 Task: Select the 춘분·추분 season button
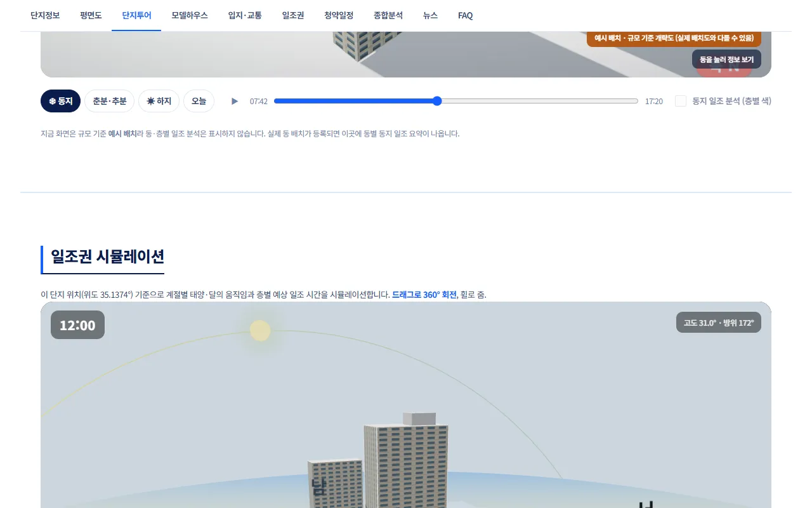point(109,101)
